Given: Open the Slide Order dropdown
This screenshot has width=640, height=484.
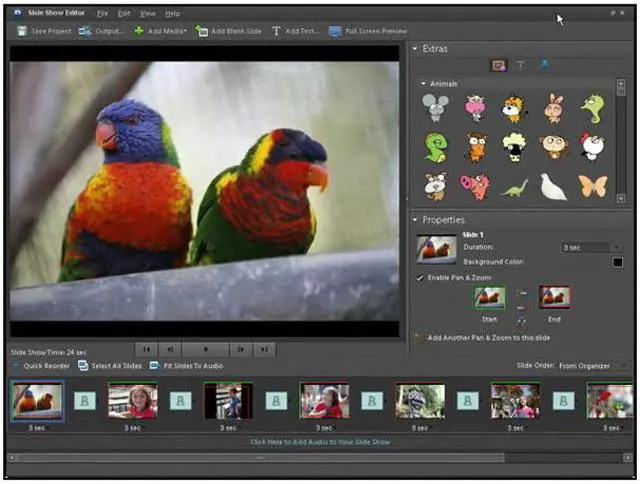Looking at the screenshot, I should click(592, 366).
